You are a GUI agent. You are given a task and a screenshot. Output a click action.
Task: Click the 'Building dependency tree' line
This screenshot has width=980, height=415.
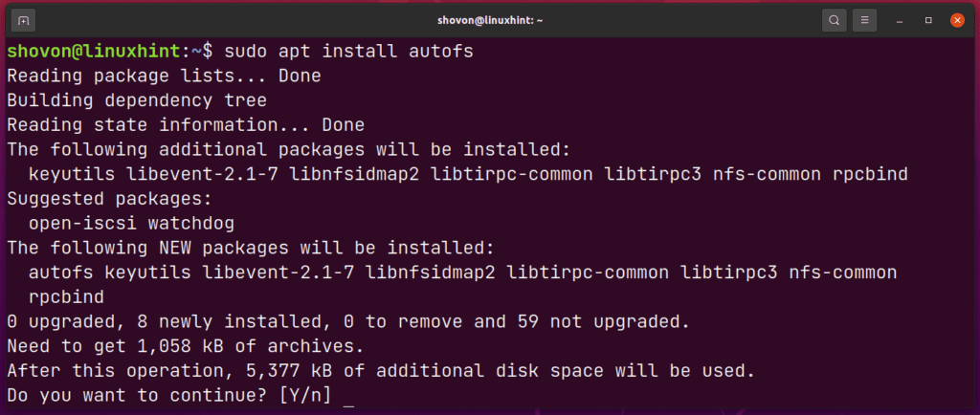137,99
